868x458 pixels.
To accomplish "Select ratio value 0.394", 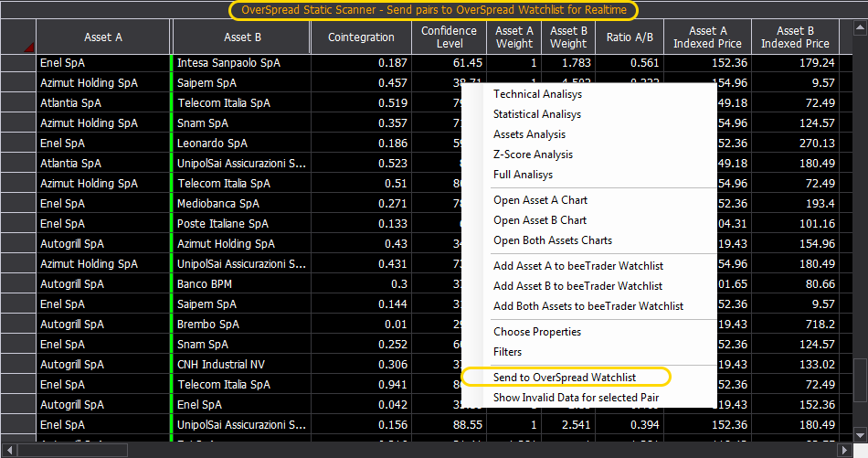I will pyautogui.click(x=630, y=425).
